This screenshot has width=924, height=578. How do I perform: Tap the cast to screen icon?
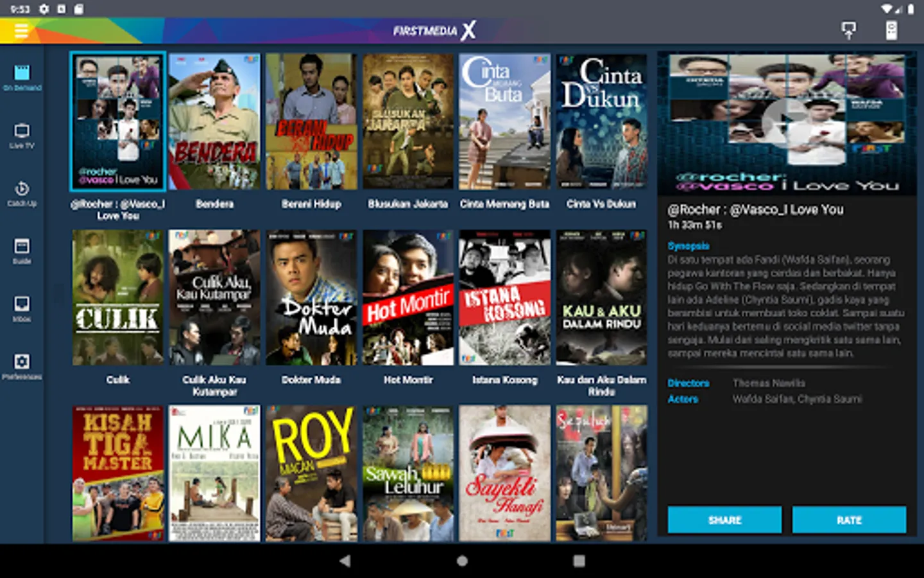click(x=848, y=30)
